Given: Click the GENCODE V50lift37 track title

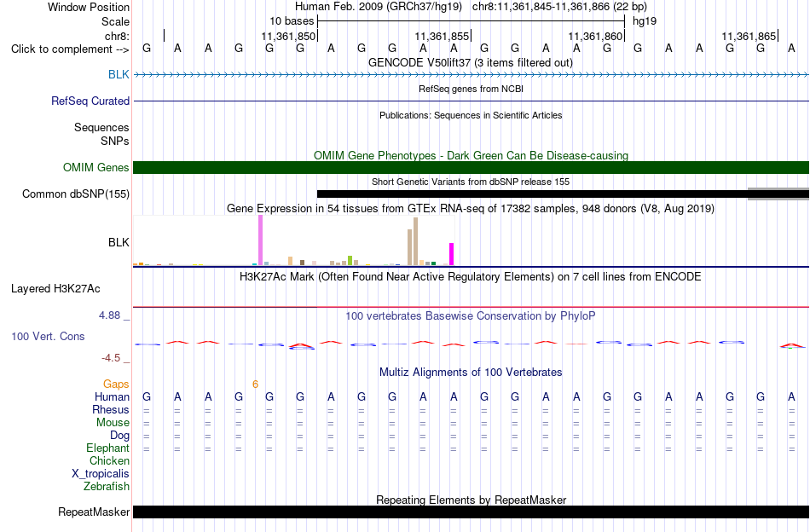Looking at the screenshot, I should [471, 62].
